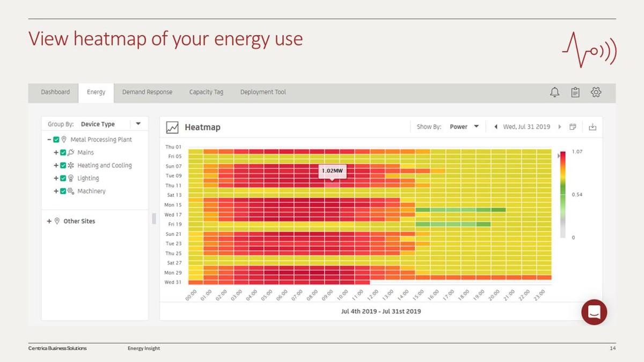Disable the Lighting checkbox

coord(63,179)
